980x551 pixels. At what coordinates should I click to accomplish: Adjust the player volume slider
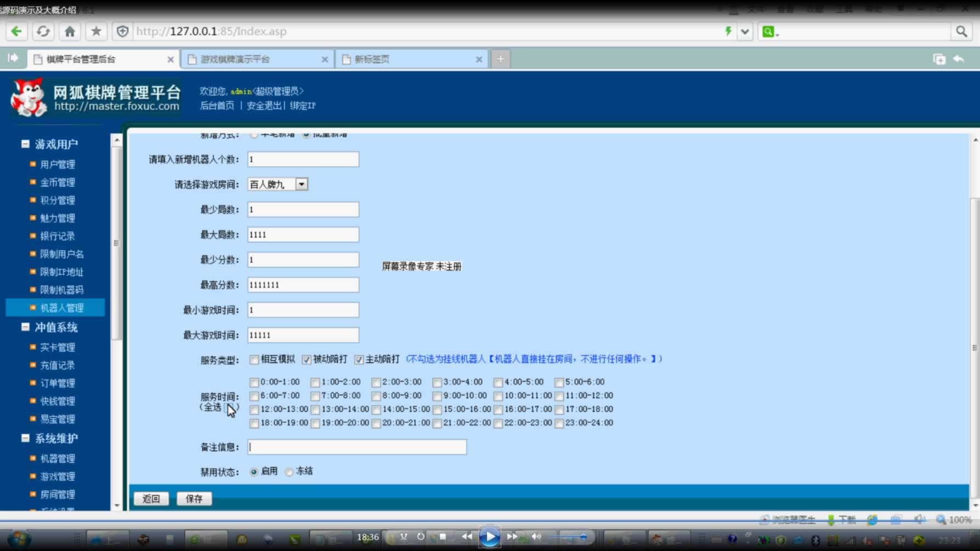pos(570,537)
